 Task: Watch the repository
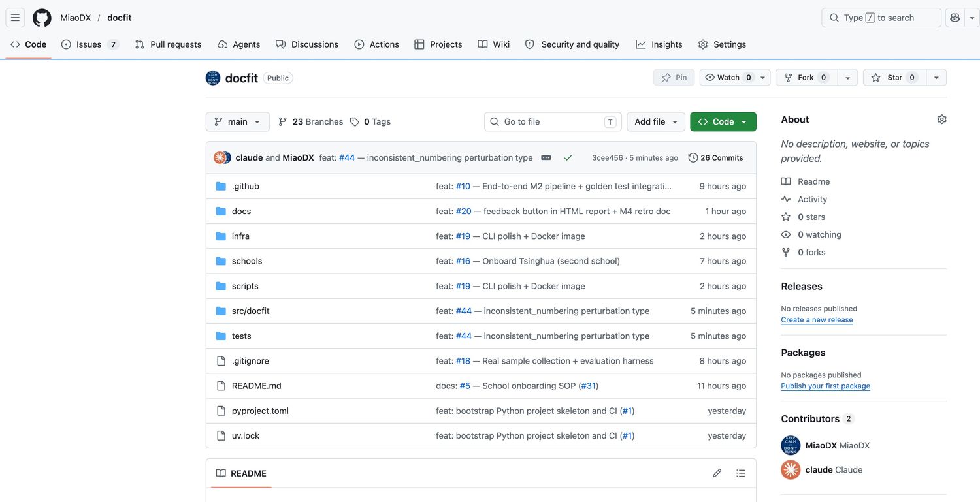[x=728, y=78]
